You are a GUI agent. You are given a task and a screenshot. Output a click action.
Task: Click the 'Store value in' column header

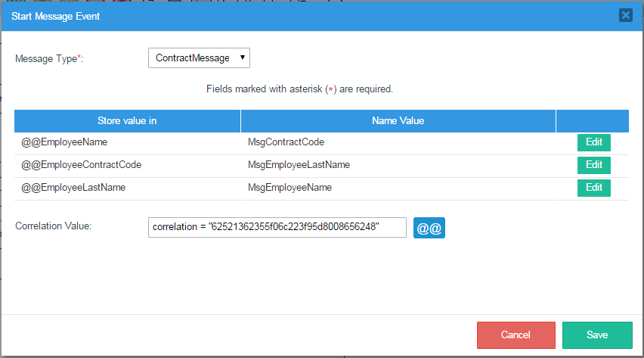(x=127, y=121)
